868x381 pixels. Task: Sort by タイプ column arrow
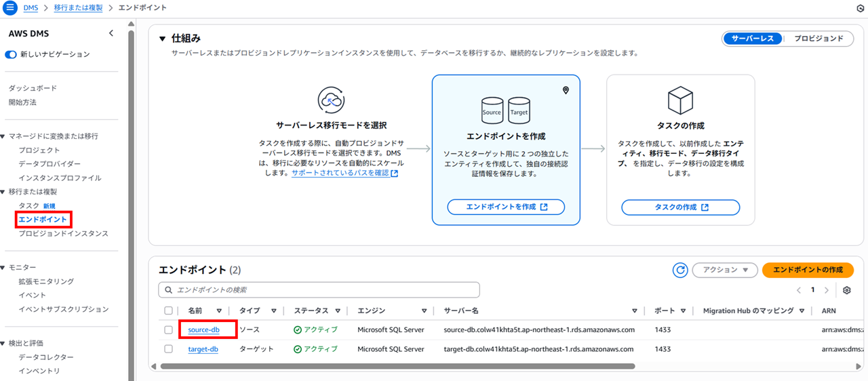[x=274, y=311]
